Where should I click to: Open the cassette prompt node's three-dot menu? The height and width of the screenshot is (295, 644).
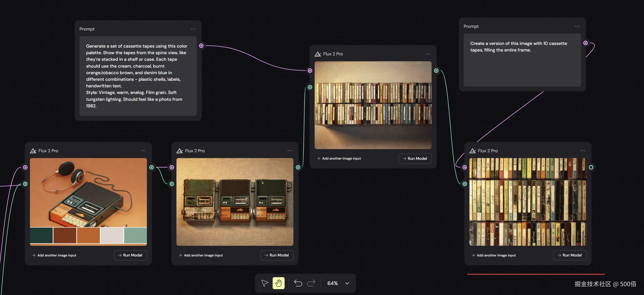pos(193,29)
